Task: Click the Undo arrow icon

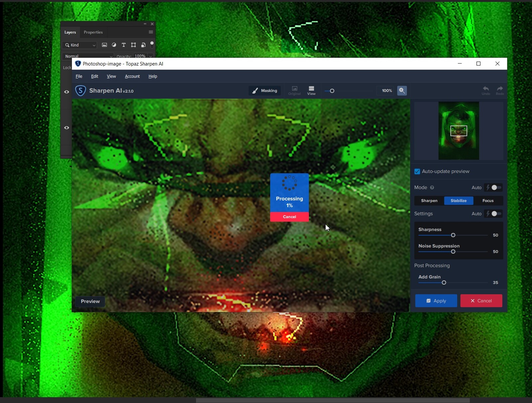Action: click(x=486, y=90)
